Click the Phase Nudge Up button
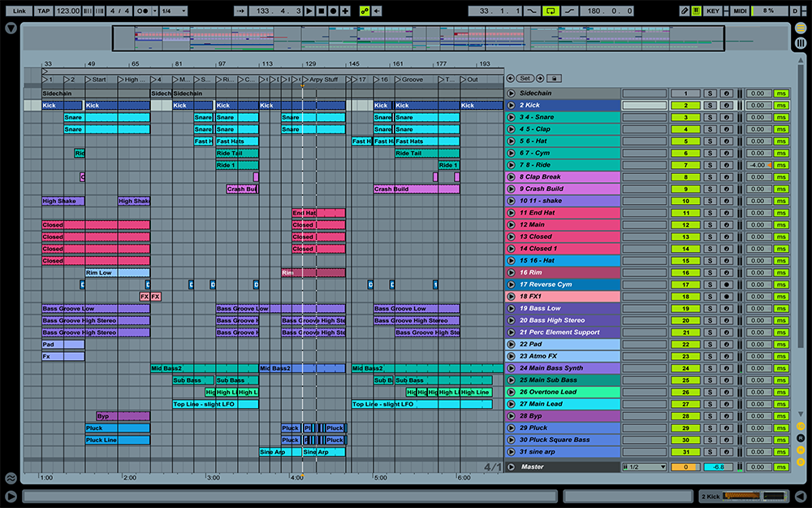Viewport: 812px width, 508px height. pyautogui.click(x=99, y=11)
